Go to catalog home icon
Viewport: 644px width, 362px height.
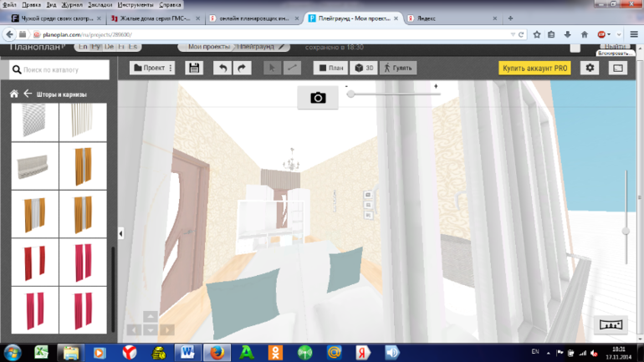pos(14,94)
